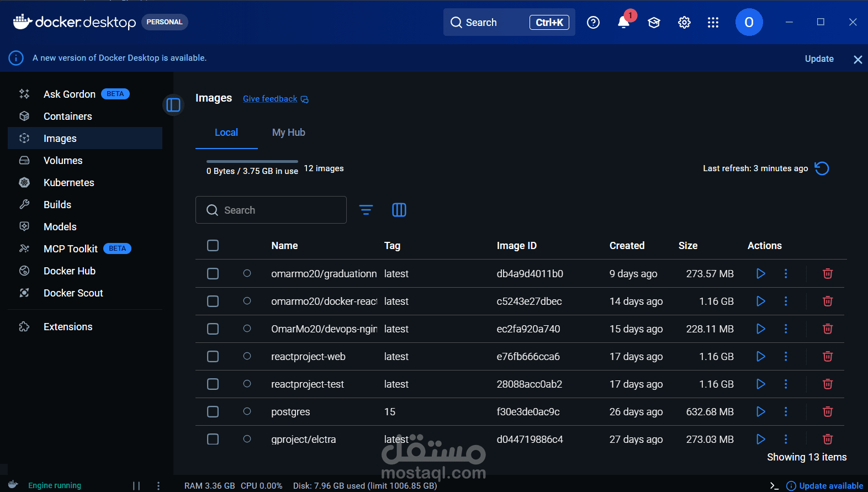Open more actions for omarmo20/graduationn
The image size is (868, 492).
[x=786, y=273]
